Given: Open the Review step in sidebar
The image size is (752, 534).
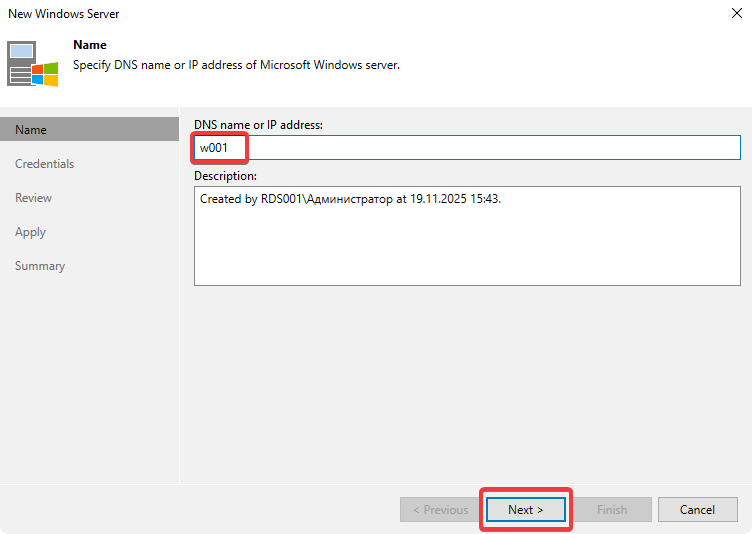Looking at the screenshot, I should pos(34,198).
